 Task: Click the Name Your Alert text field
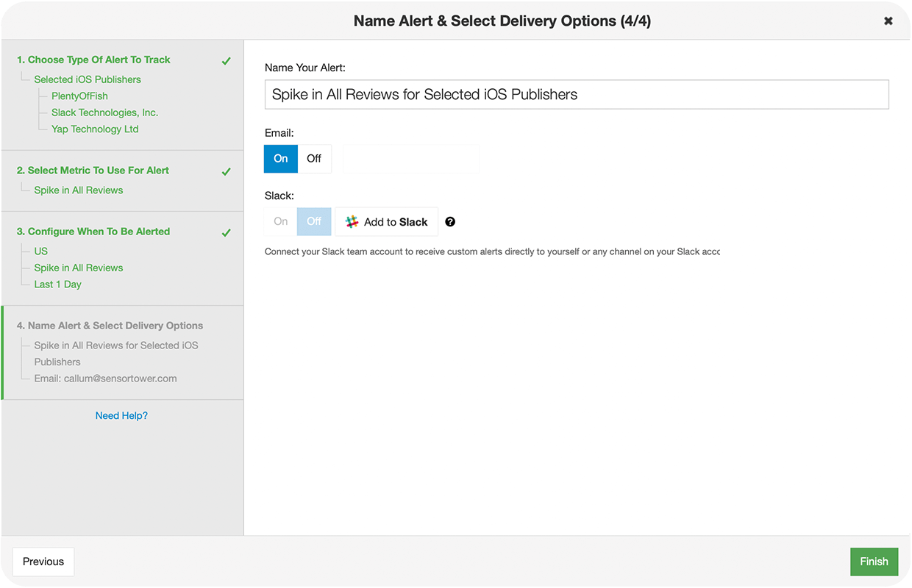tap(576, 95)
